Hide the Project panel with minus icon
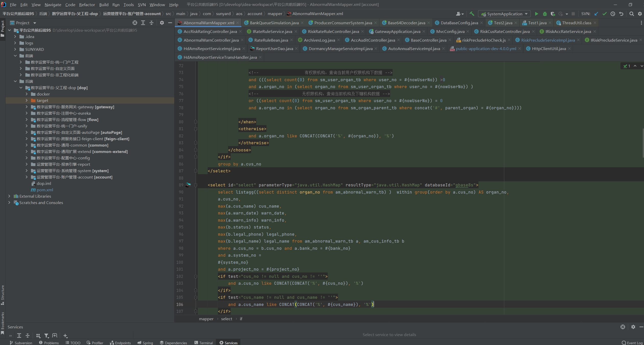This screenshot has width=644, height=345. point(170,23)
